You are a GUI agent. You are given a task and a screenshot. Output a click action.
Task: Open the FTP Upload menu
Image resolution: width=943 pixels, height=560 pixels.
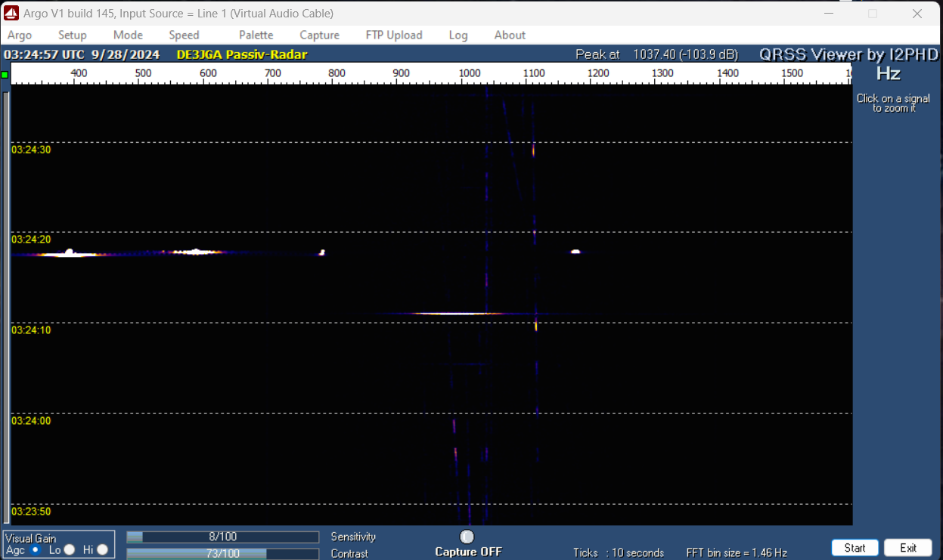click(x=394, y=35)
